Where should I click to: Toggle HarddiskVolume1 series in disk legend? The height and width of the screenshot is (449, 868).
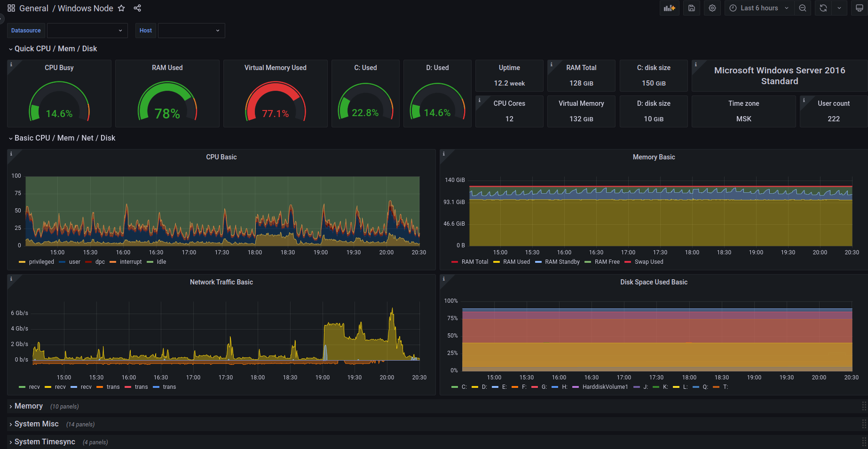tap(605, 387)
